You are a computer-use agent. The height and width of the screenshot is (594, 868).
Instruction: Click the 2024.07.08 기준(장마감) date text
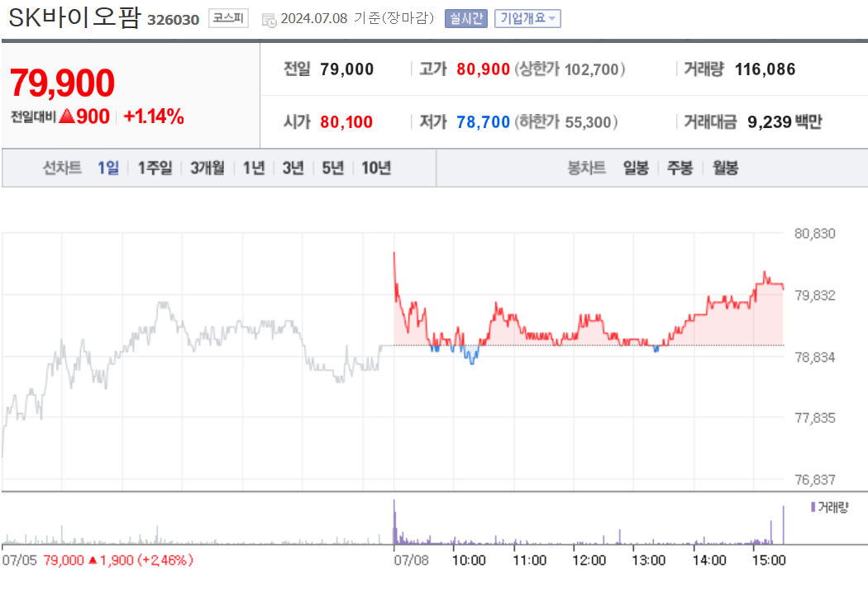(358, 18)
